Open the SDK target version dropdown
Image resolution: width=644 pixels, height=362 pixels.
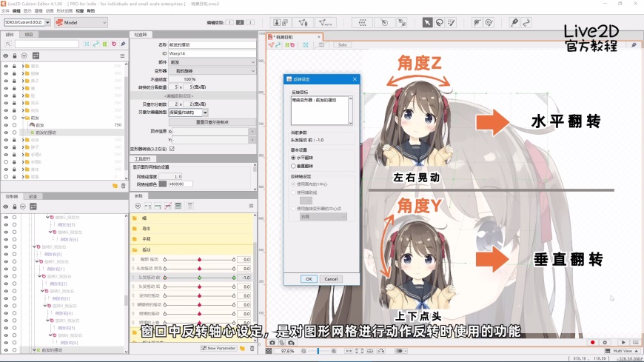point(27,23)
